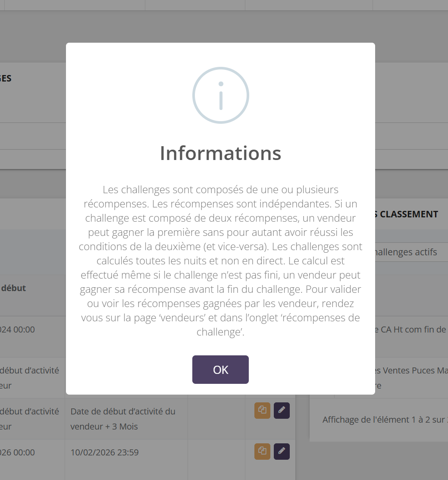Image resolution: width=448 pixels, height=480 pixels.
Task: Click the dialog's explanatory paragraph text
Action: [x=220, y=260]
